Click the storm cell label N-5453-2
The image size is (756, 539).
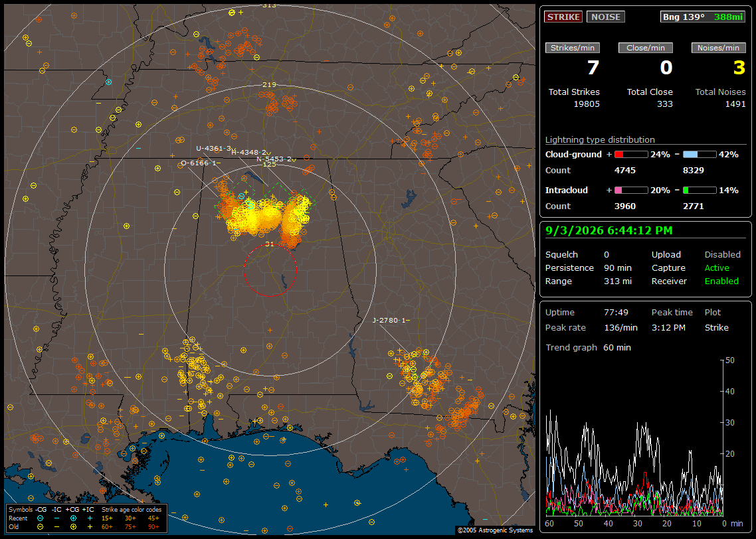coord(274,159)
